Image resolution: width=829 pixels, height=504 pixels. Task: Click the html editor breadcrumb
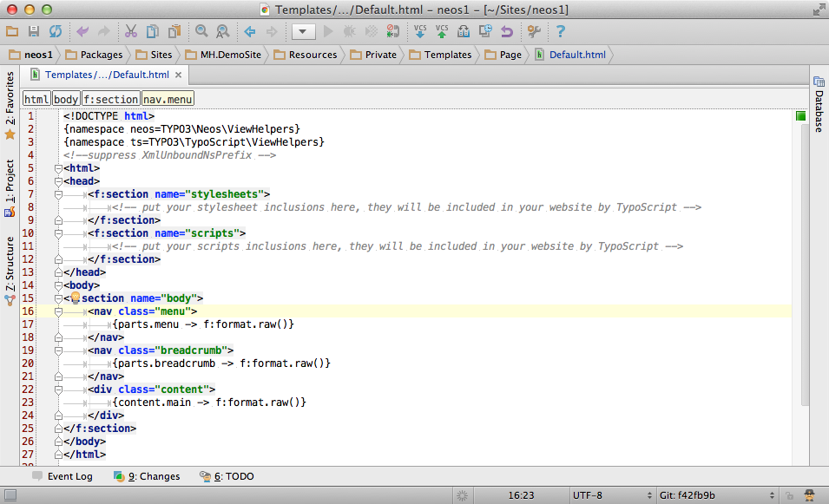click(36, 99)
